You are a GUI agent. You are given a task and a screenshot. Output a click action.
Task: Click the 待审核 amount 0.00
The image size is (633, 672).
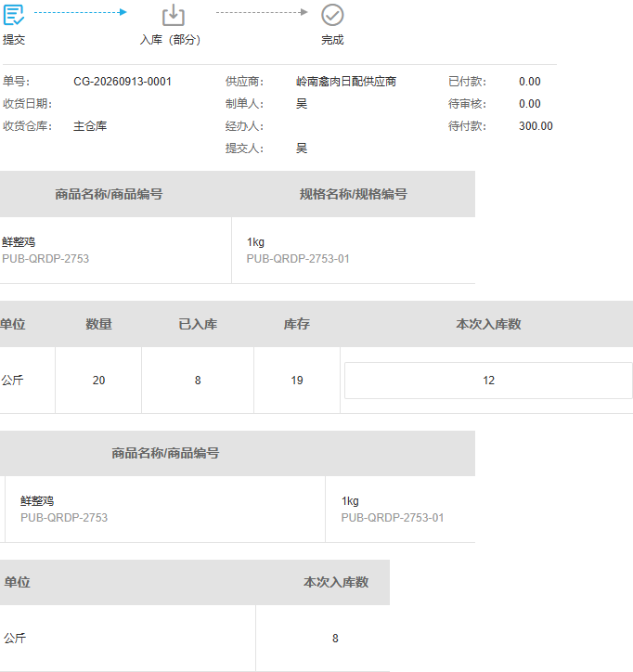(530, 104)
